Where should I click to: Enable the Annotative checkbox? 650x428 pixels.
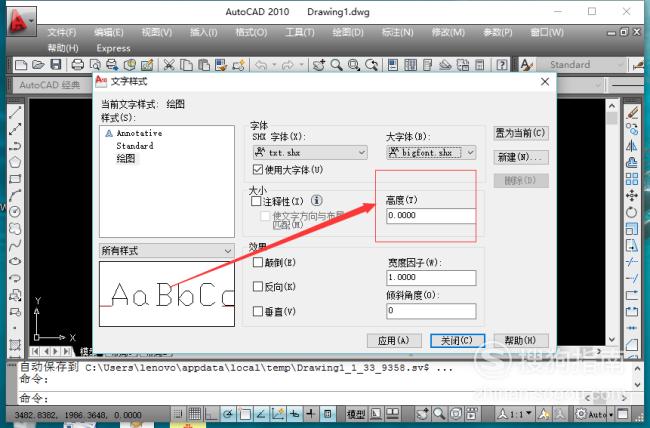pyautogui.click(x=256, y=201)
